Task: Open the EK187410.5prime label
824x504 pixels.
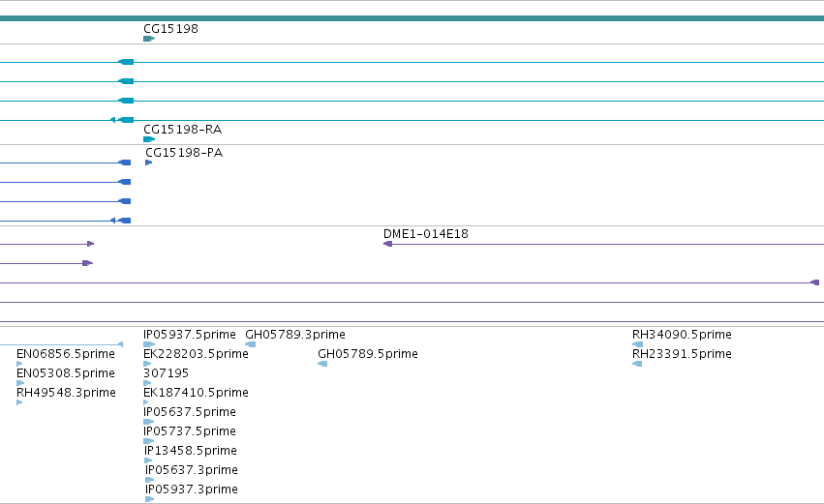Action: (x=196, y=393)
